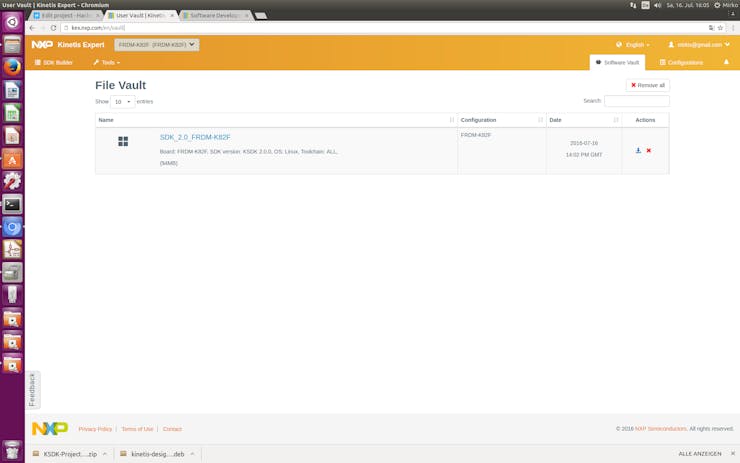The image size is (740, 463).
Task: Open LibreOffice Impress from dock
Action: pyautogui.click(x=12, y=136)
